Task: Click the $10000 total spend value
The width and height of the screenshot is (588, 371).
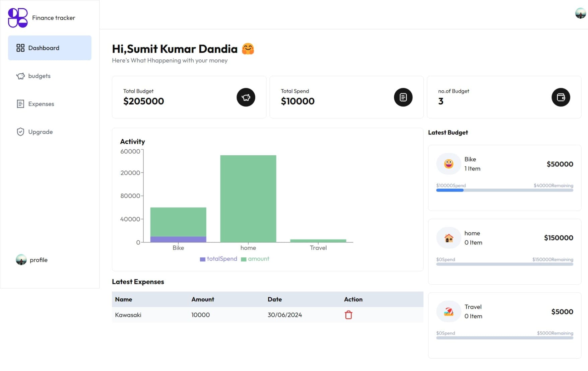Action: click(298, 101)
